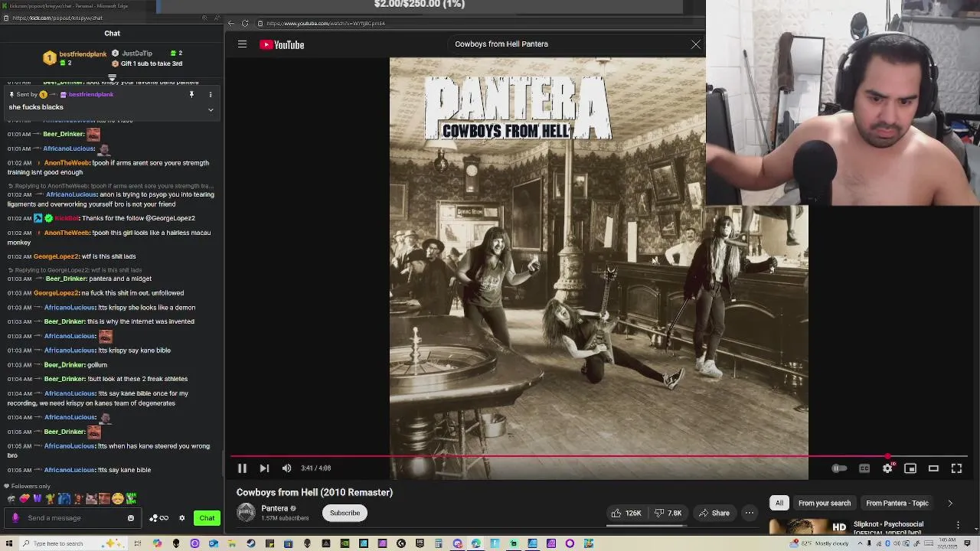Open the Pantera channel avatar
Image resolution: width=980 pixels, height=551 pixels.
click(246, 513)
